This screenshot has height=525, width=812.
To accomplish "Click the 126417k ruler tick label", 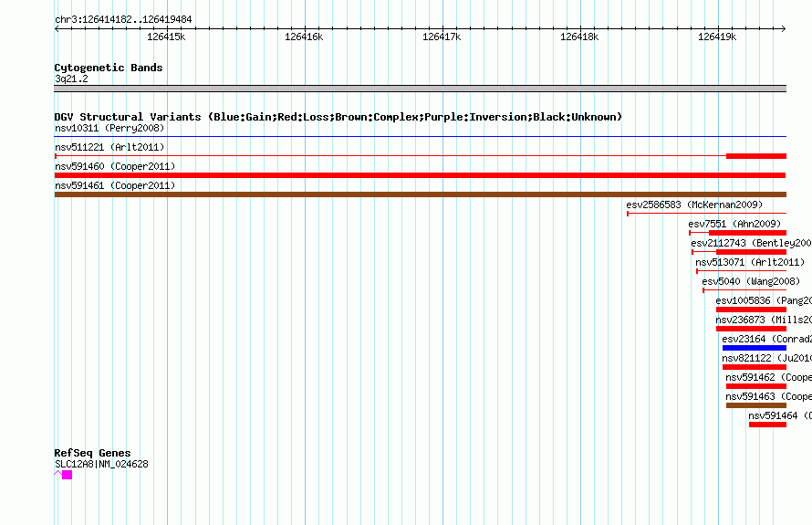I will [442, 37].
